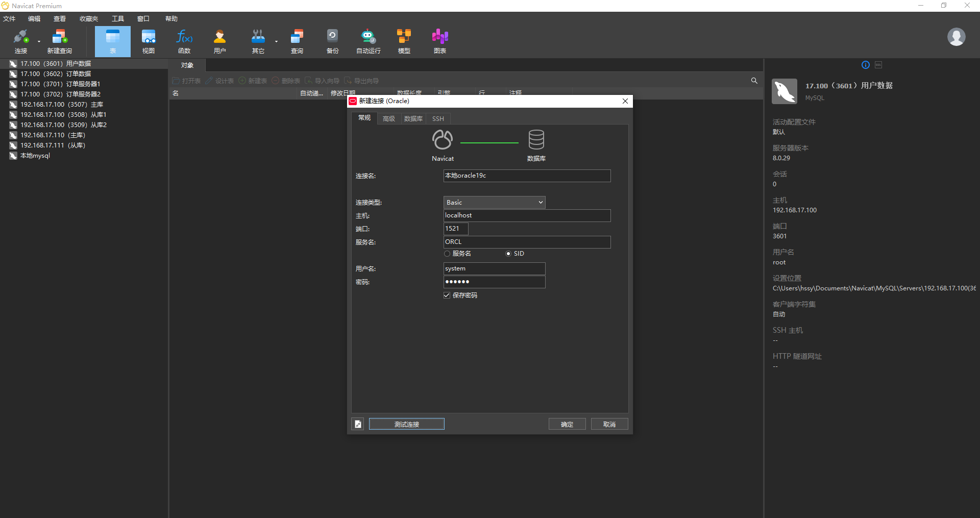
Task: Select the SID radio button
Action: click(x=508, y=254)
